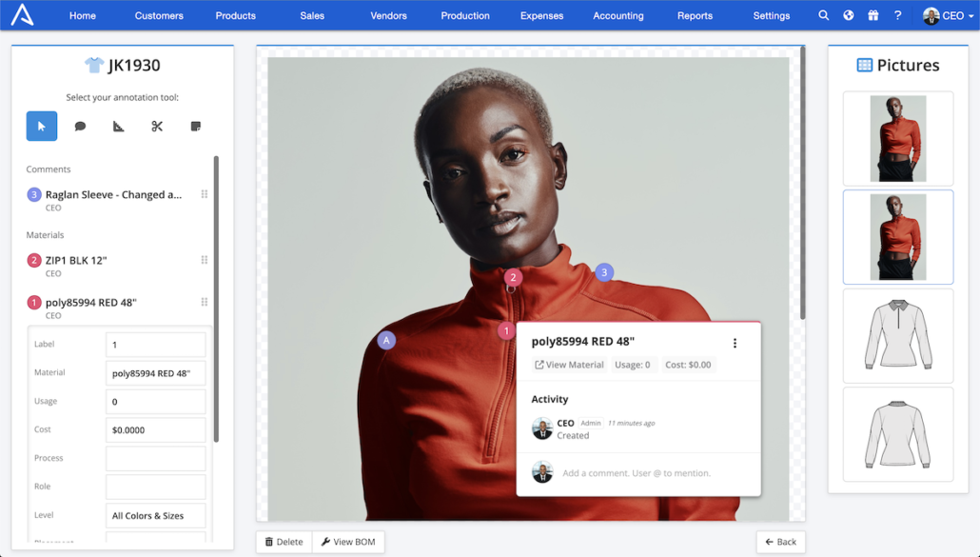Click the Material input field
This screenshot has height=557, width=980.
tap(156, 373)
